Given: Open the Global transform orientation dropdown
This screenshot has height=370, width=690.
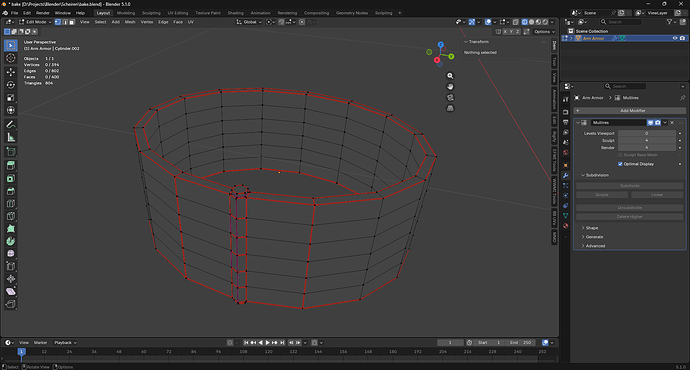Looking at the screenshot, I should [x=249, y=22].
